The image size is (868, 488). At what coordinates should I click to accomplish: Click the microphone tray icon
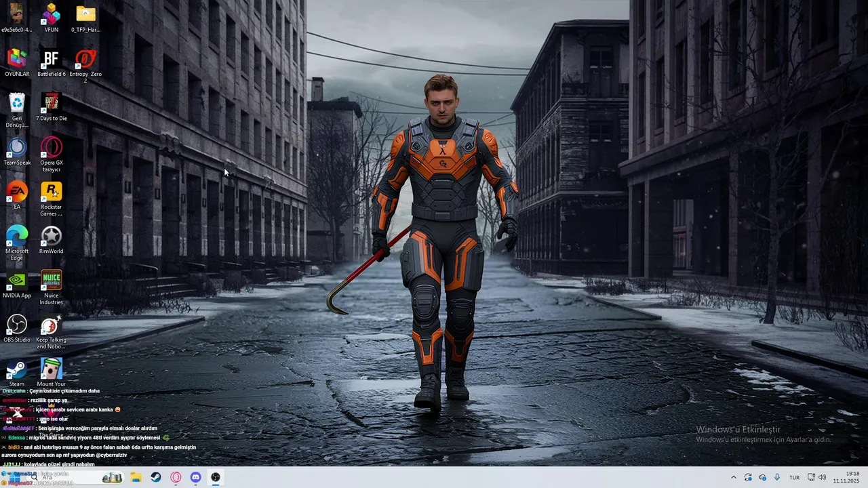click(x=777, y=477)
